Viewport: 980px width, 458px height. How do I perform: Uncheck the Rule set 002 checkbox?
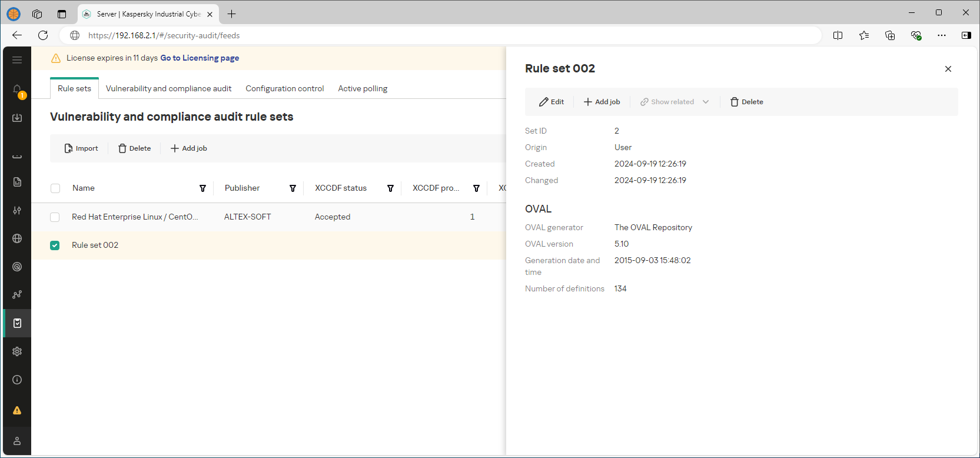55,245
